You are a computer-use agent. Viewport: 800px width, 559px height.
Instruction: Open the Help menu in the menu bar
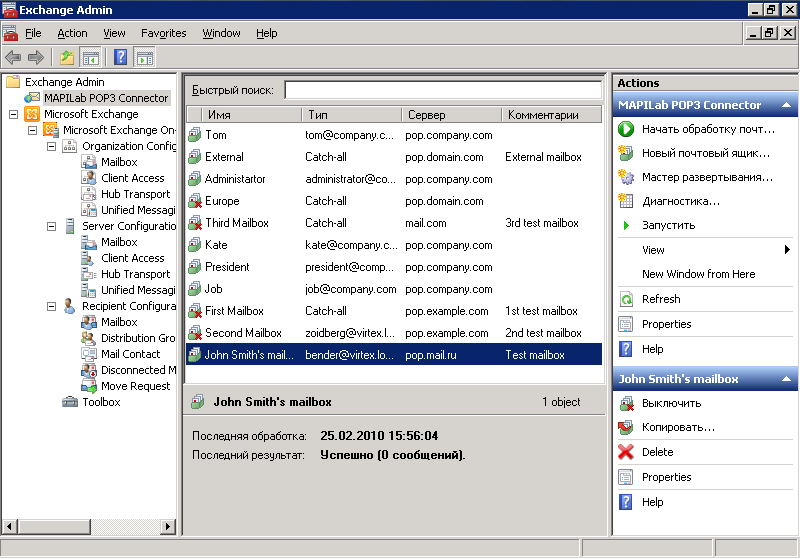266,33
